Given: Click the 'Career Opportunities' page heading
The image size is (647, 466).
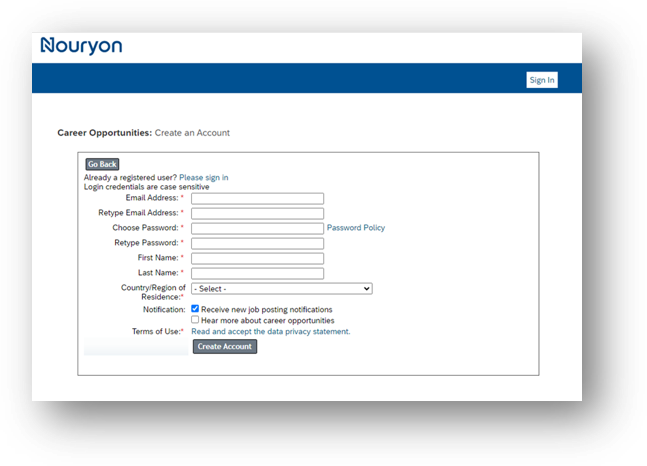Looking at the screenshot, I should pos(104,133).
